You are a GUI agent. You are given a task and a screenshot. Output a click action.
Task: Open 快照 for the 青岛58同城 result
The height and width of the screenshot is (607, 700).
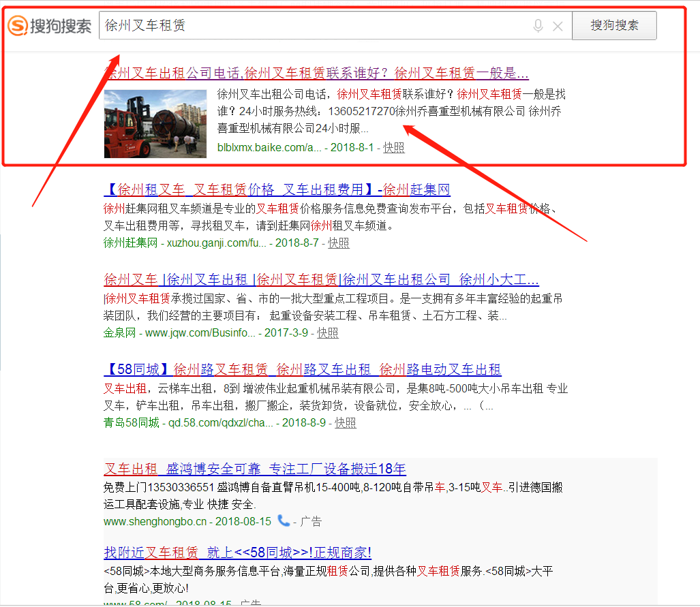[x=346, y=422]
